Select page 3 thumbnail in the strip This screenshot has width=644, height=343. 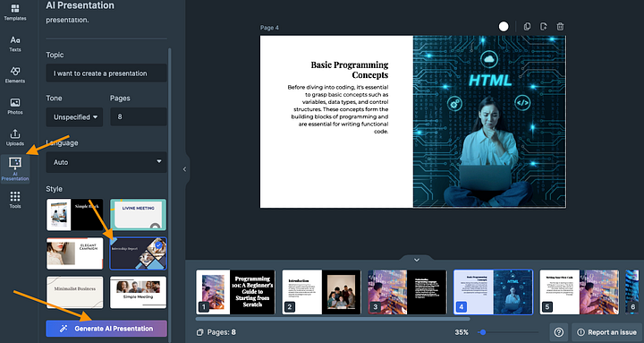tap(408, 292)
